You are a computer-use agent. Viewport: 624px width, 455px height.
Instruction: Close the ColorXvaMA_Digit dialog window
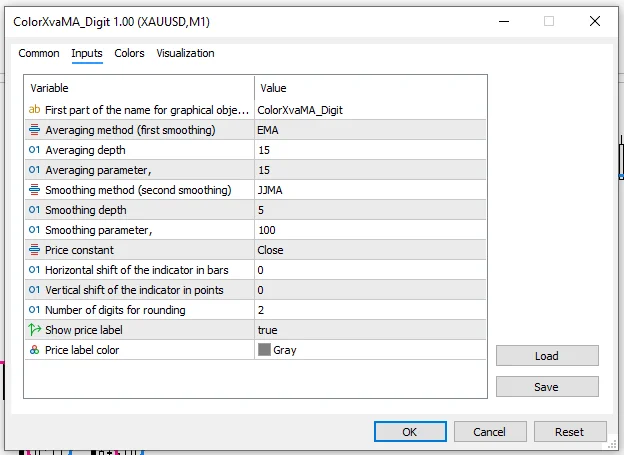(595, 21)
